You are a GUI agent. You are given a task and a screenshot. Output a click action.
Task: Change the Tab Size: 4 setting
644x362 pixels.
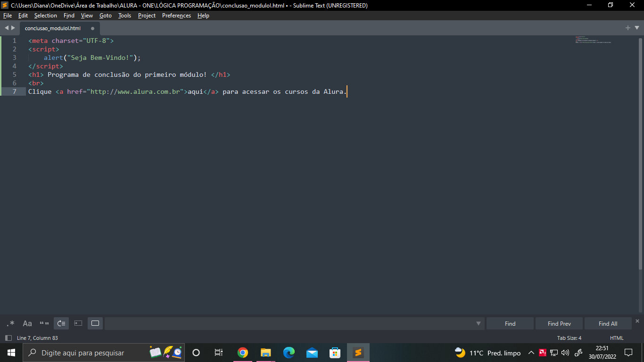(x=569, y=338)
